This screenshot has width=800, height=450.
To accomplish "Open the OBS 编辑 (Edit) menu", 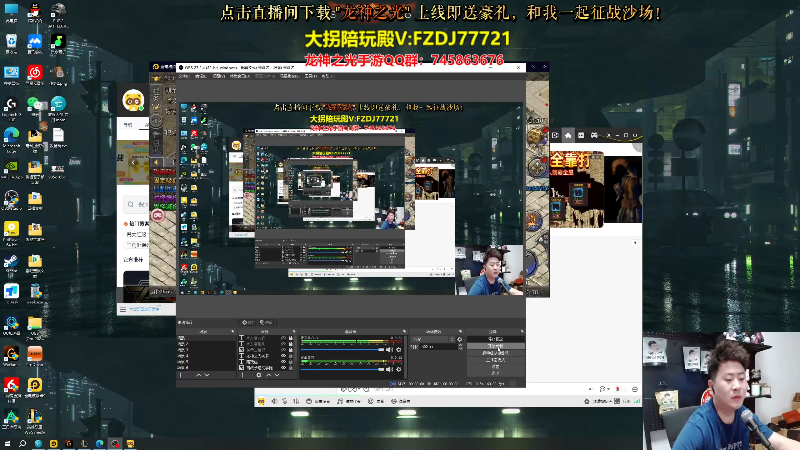I will tap(201, 76).
